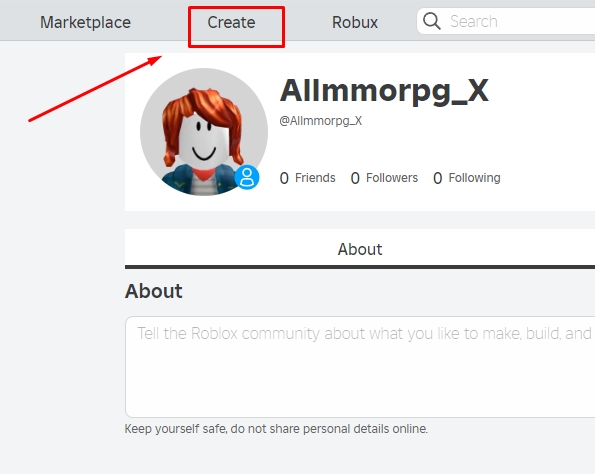Image resolution: width=595 pixels, height=474 pixels.
Task: View the 0 Friends list
Action: point(307,178)
